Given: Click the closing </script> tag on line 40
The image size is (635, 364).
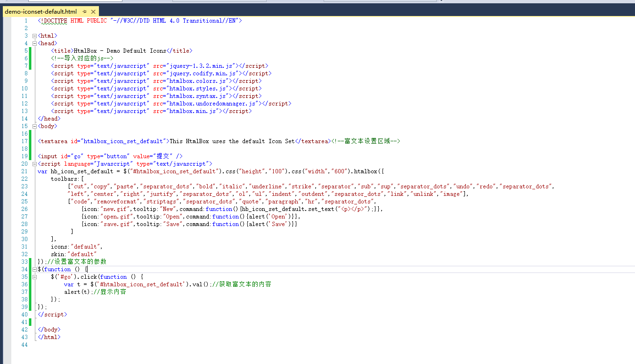Looking at the screenshot, I should [52, 315].
